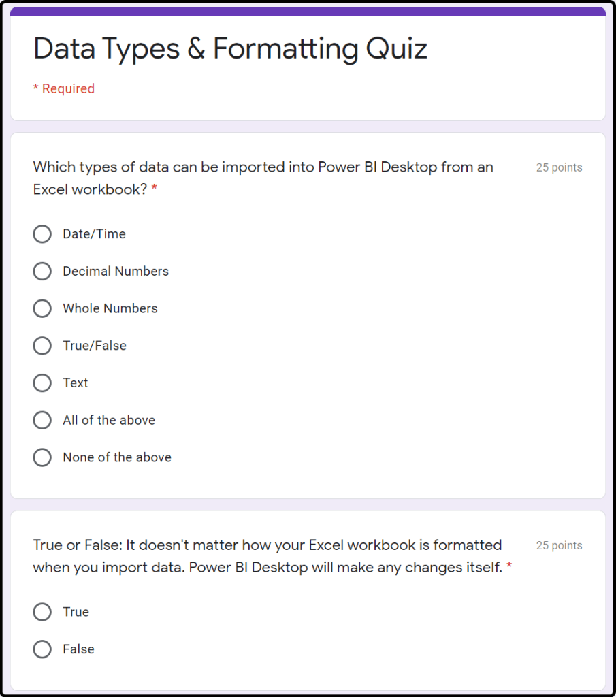Mark None of the above
The width and height of the screenshot is (616, 697).
(x=42, y=457)
